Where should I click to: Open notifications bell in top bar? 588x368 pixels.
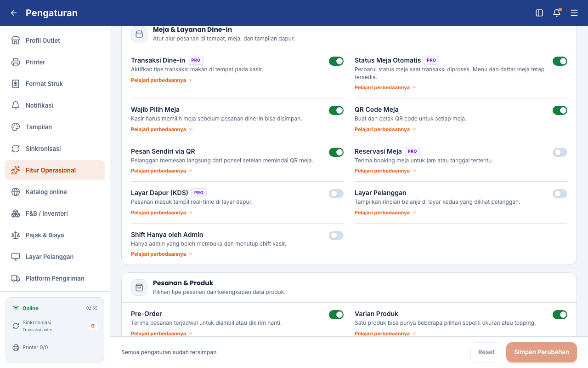pos(557,13)
